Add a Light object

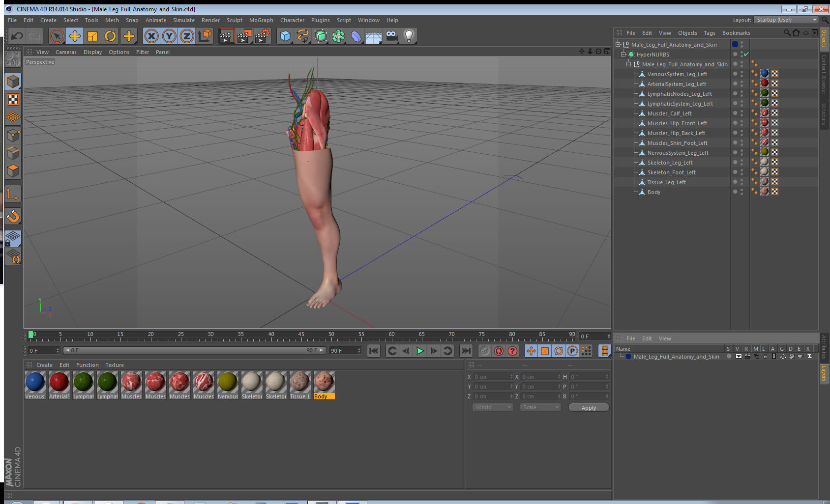click(409, 36)
